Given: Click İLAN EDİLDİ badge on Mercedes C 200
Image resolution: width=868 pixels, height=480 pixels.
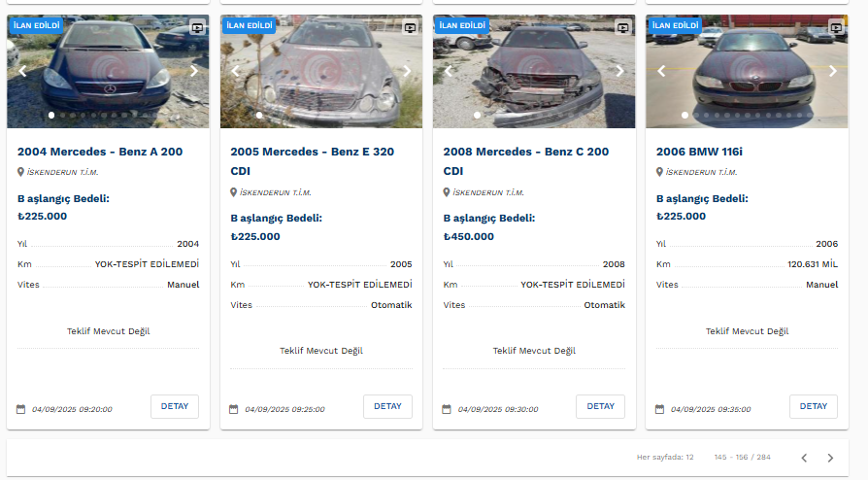Looking at the screenshot, I should coord(461,25).
